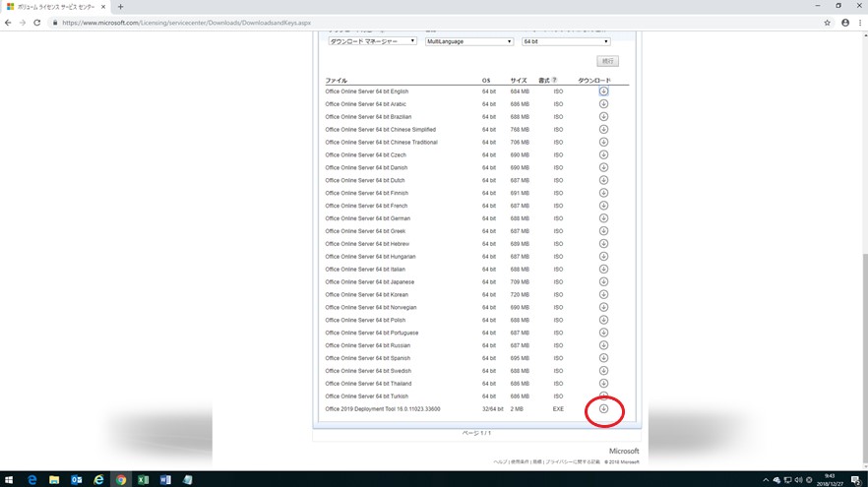Download the Chinese Simplified ISO file
Screen dimensions: 868x487
click(603, 130)
